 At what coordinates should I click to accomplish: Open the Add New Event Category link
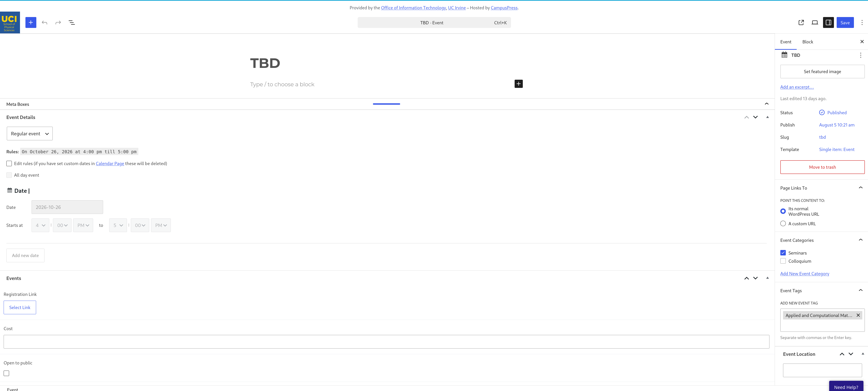tap(805, 273)
